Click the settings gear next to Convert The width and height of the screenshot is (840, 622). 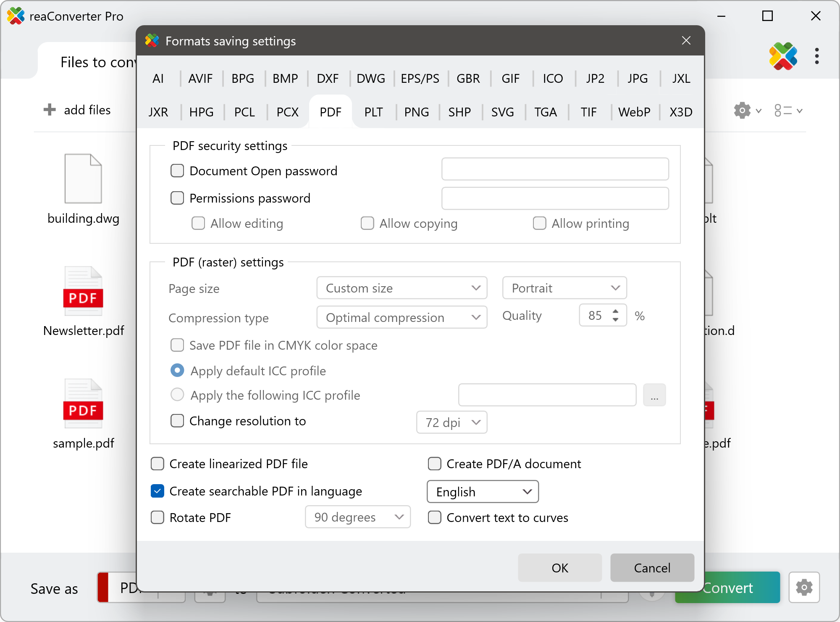click(803, 587)
